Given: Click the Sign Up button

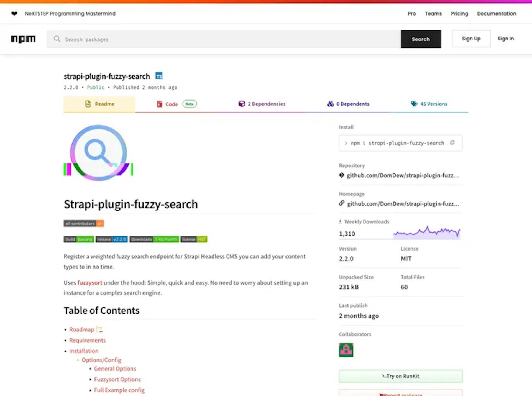Looking at the screenshot, I should pyautogui.click(x=471, y=39).
